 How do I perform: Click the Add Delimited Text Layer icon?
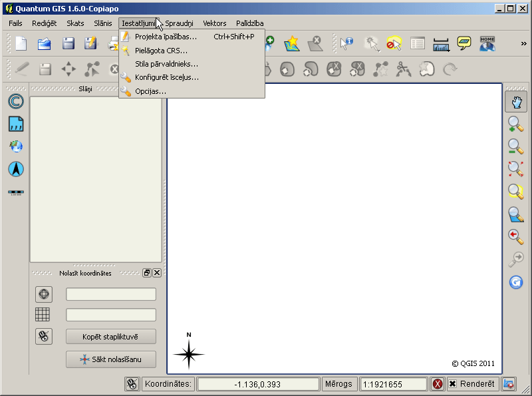click(x=16, y=124)
